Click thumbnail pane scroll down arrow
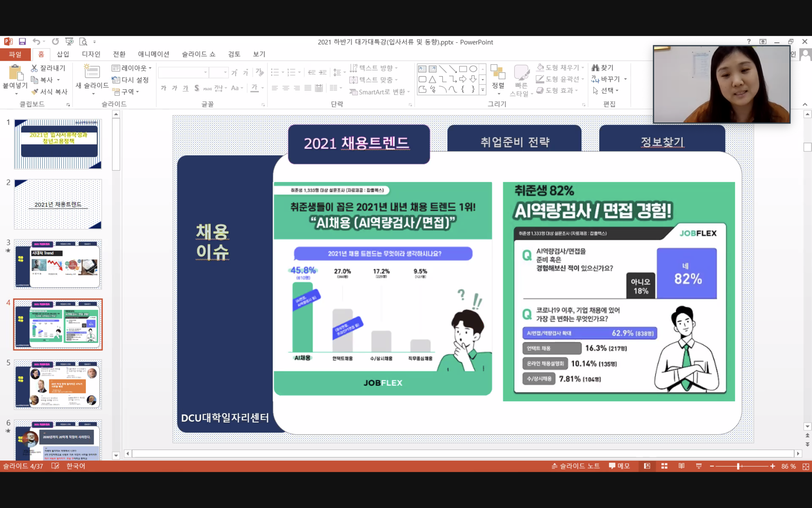 [116, 456]
